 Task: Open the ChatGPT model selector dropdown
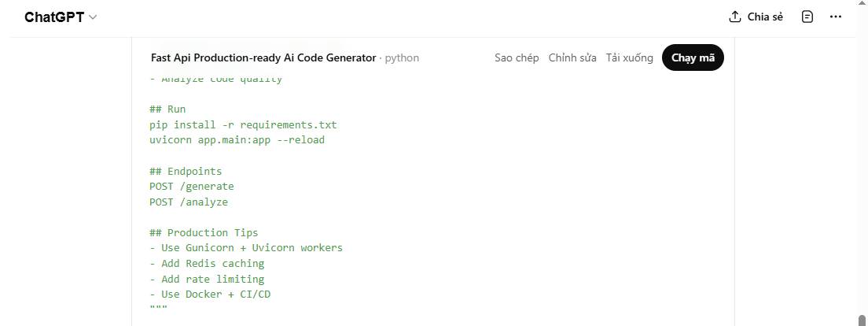tap(61, 17)
